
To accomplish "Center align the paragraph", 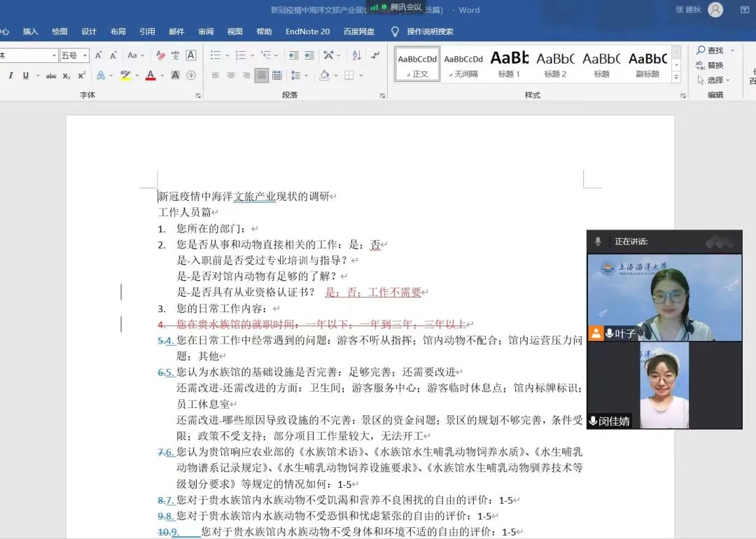I will tap(231, 75).
